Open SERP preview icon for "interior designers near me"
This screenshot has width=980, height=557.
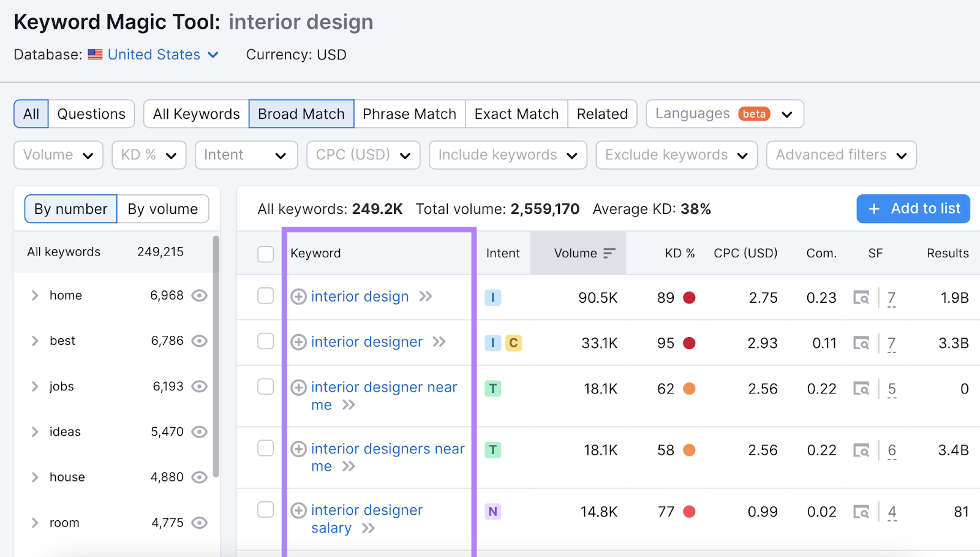[862, 450]
